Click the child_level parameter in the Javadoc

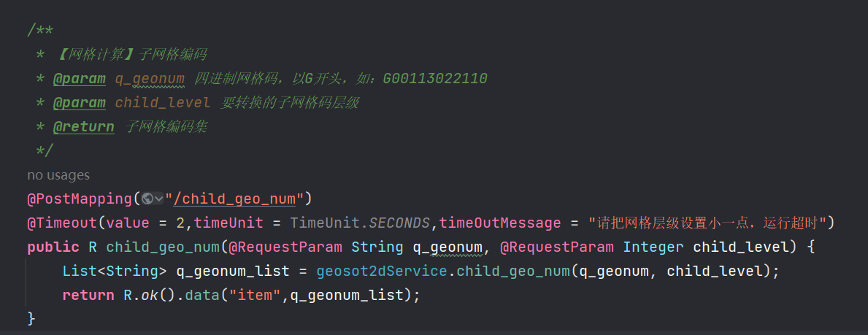(163, 103)
